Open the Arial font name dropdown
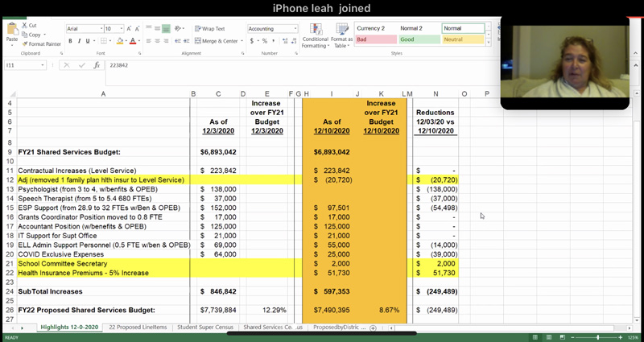The image size is (644, 342). [x=101, y=29]
